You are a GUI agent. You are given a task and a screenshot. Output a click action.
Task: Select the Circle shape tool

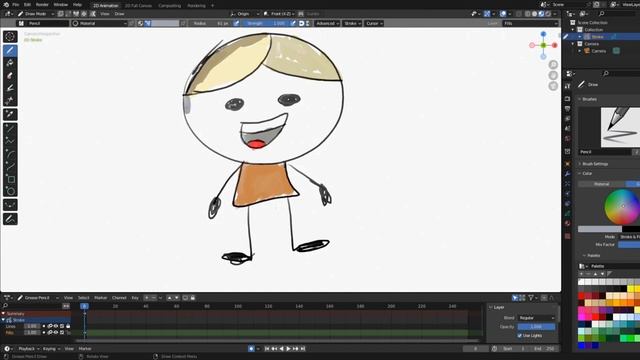[10, 191]
